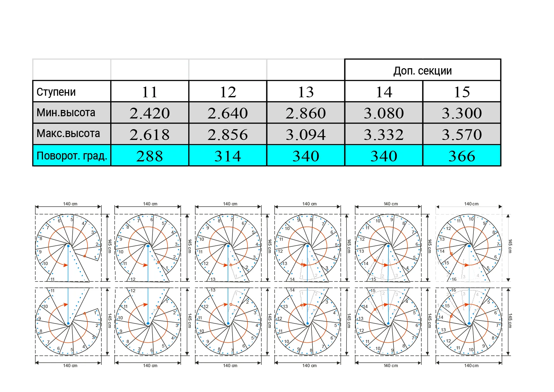Click the max height value 3.570
Viewport: 554px width, 392px height.
pyautogui.click(x=461, y=134)
